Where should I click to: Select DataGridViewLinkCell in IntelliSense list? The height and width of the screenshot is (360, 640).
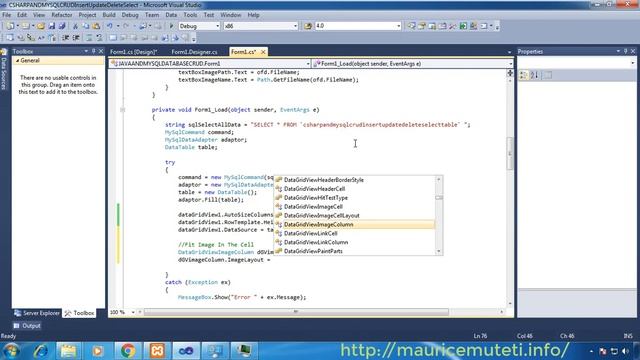click(x=354, y=233)
